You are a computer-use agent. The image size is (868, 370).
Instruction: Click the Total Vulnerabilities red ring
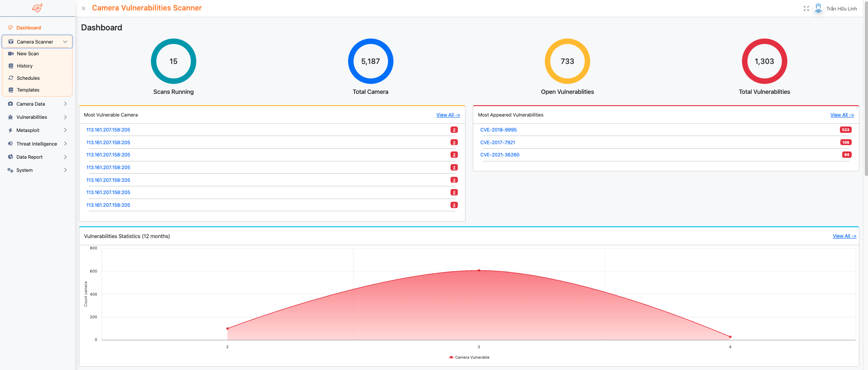click(764, 61)
